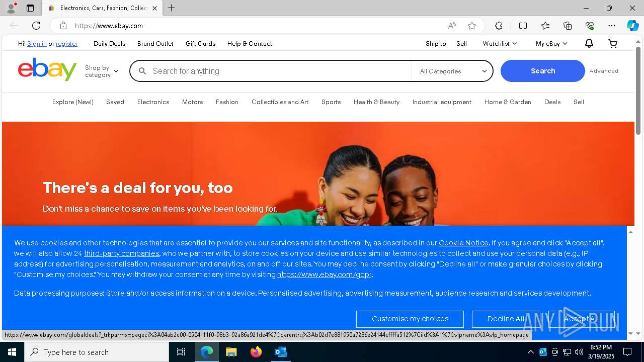The width and height of the screenshot is (644, 362).
Task: Open the eBay shopping cart
Action: point(613,44)
